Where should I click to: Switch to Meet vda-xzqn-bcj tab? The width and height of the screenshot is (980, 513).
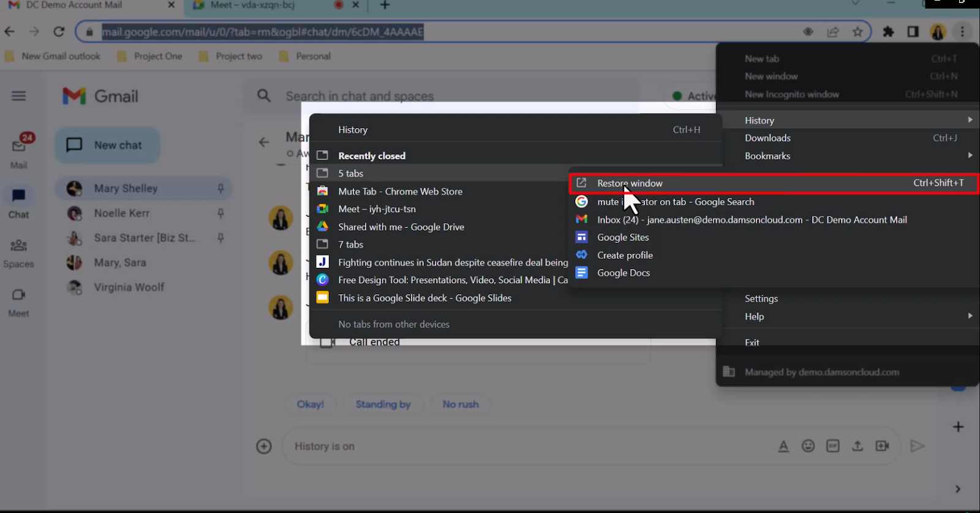pyautogui.click(x=276, y=6)
